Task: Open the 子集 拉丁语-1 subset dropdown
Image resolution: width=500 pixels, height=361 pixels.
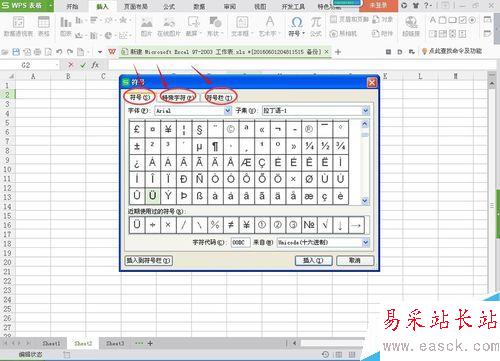Action: click(366, 110)
